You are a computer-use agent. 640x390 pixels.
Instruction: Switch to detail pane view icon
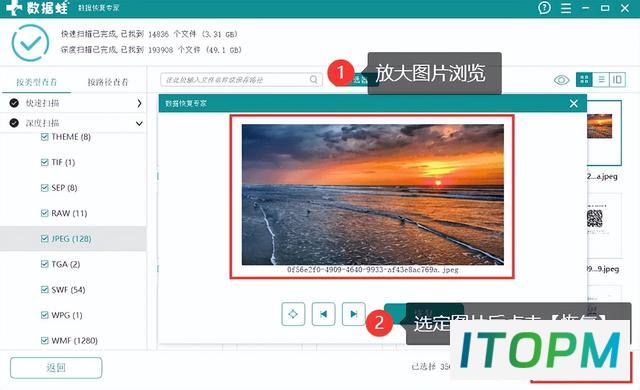point(617,80)
